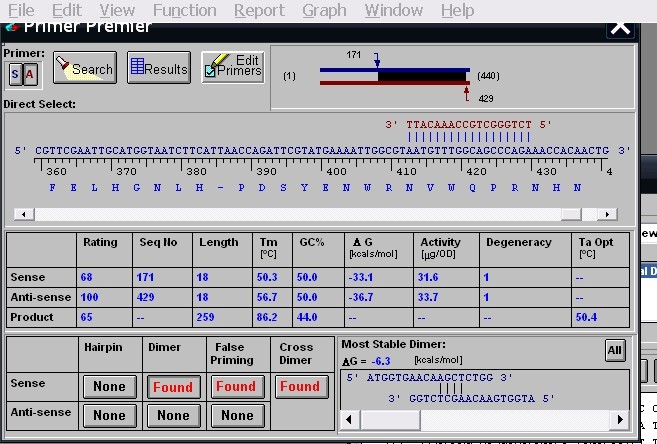Click the Anti-sense Dimer None button

tap(173, 415)
